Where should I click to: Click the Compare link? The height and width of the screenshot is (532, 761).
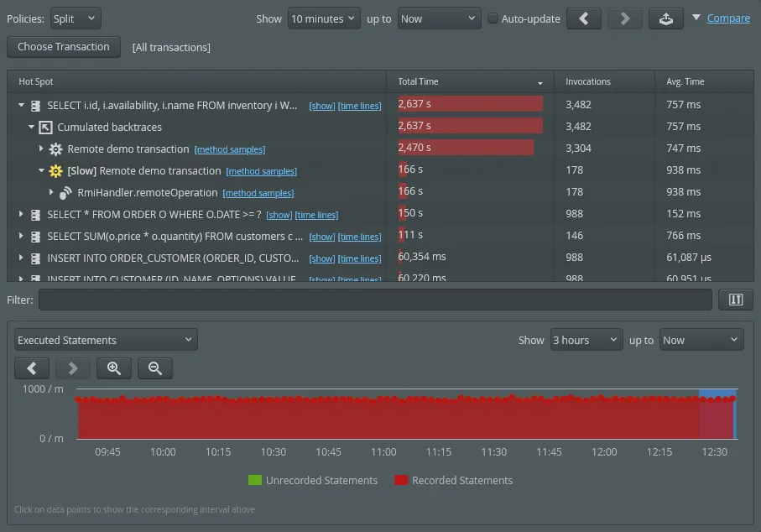(x=728, y=18)
